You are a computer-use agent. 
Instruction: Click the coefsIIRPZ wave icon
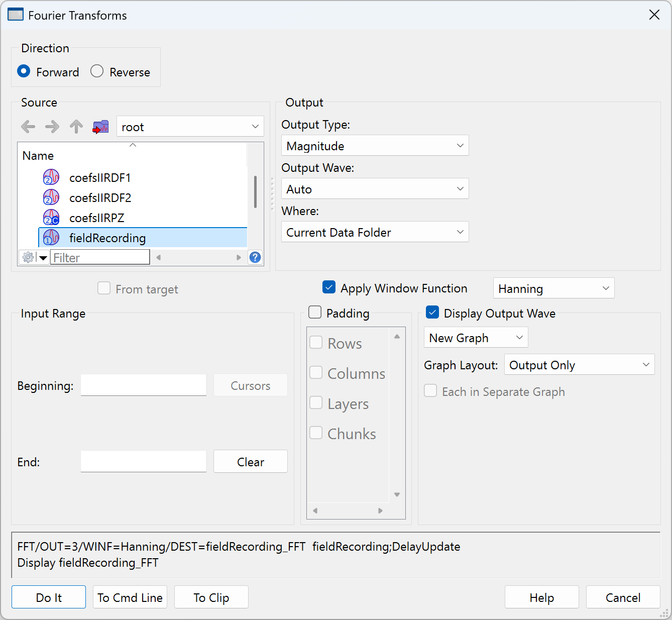click(x=51, y=218)
